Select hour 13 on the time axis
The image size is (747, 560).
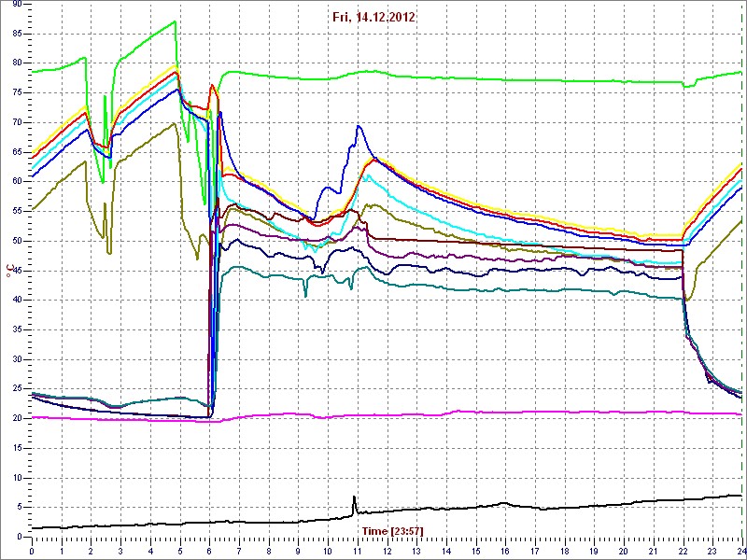416,551
